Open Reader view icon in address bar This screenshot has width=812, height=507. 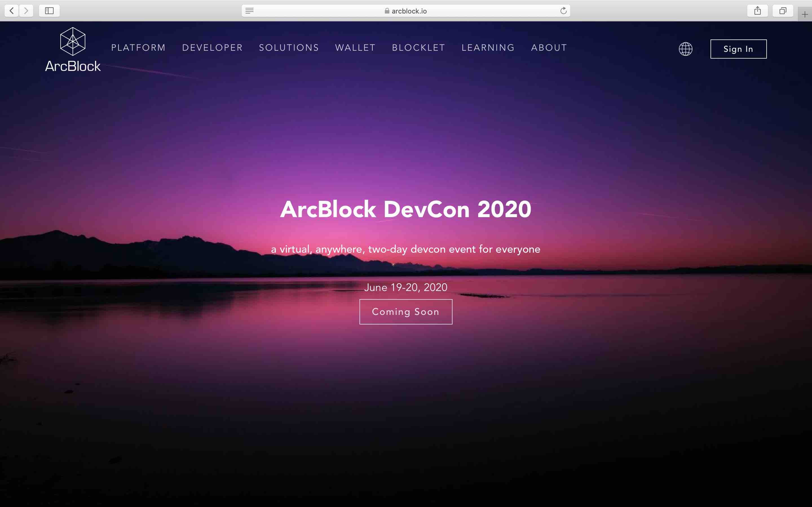coord(249,11)
